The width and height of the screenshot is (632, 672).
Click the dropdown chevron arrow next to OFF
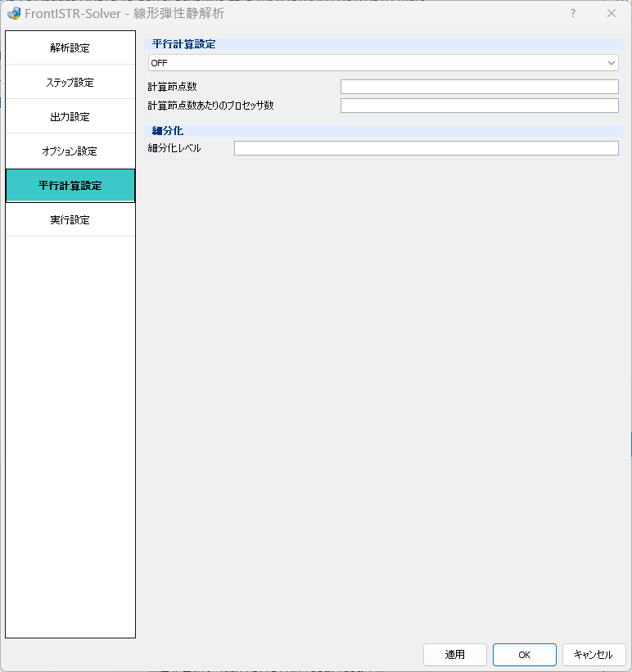611,63
